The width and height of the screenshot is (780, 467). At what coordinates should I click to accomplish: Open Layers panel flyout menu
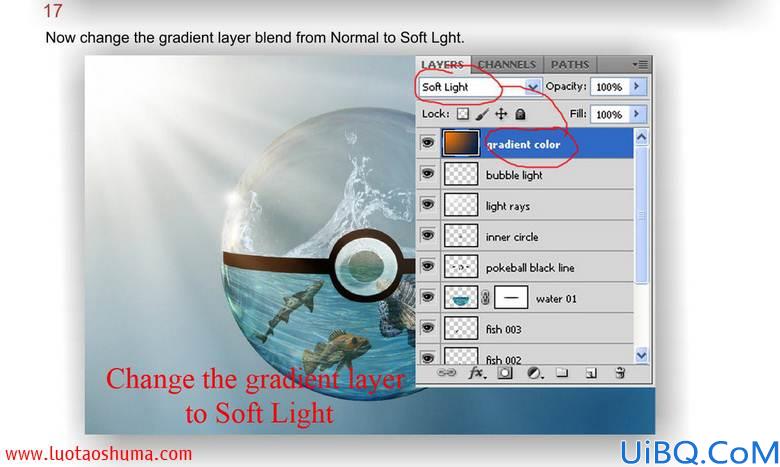[640, 64]
